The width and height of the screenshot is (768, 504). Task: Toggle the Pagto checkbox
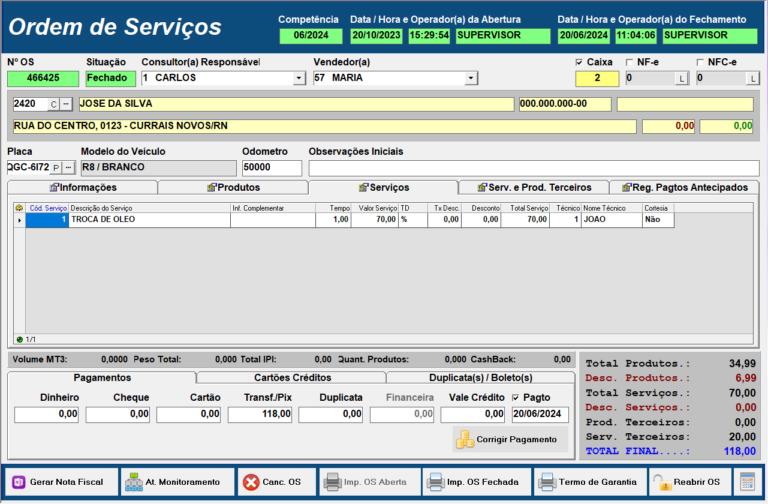point(515,398)
